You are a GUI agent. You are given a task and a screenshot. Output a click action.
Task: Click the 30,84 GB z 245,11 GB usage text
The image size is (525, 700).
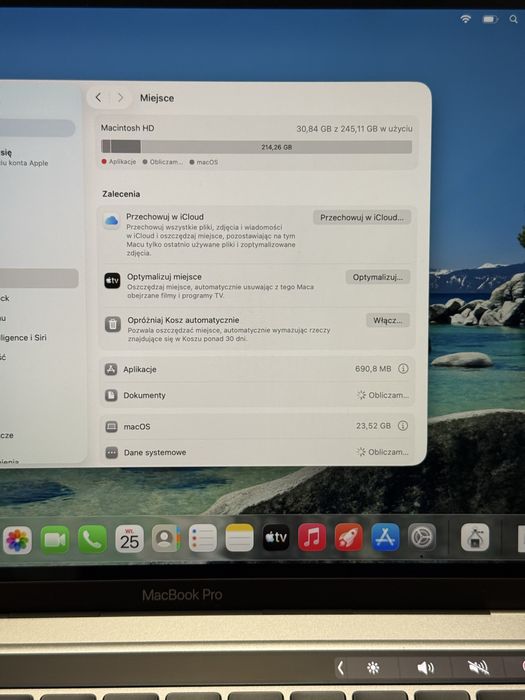tap(354, 129)
